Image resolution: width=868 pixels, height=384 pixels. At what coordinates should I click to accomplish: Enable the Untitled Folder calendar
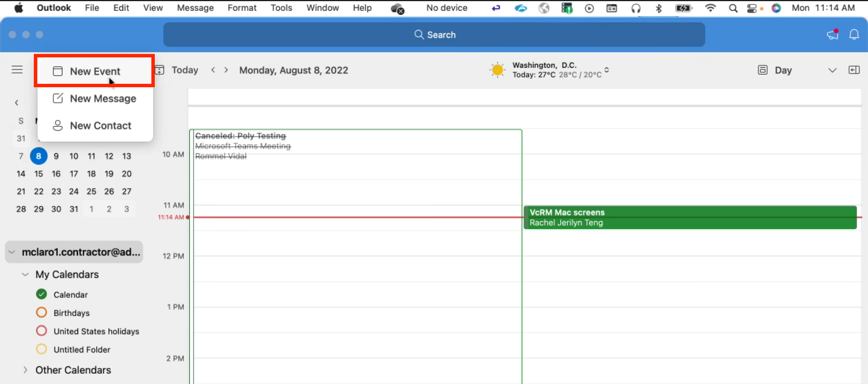coord(41,349)
